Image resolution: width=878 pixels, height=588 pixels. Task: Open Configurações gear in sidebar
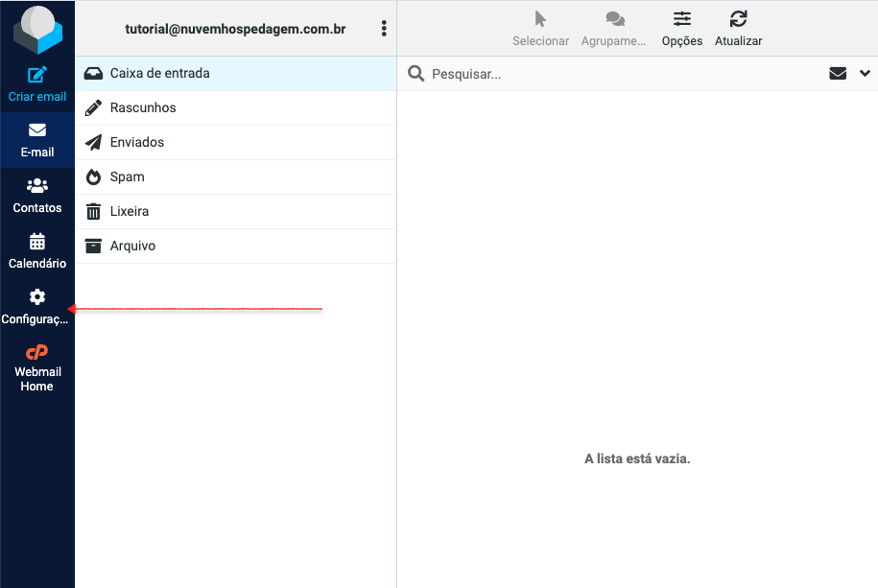[x=37, y=307]
